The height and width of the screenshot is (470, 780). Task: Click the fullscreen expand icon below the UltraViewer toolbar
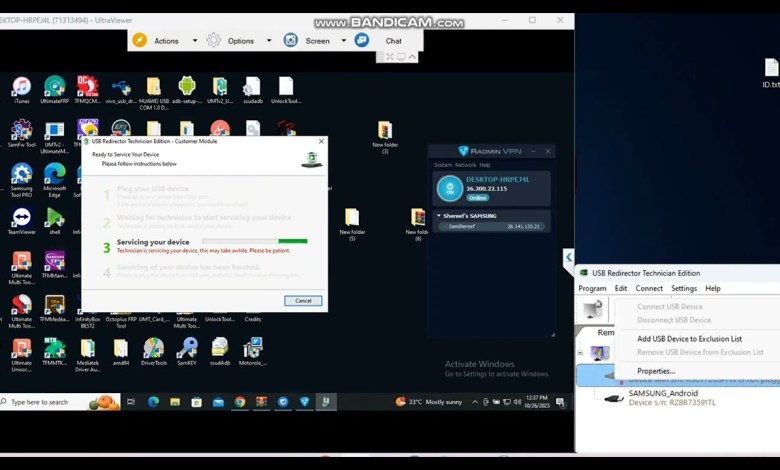390,57
